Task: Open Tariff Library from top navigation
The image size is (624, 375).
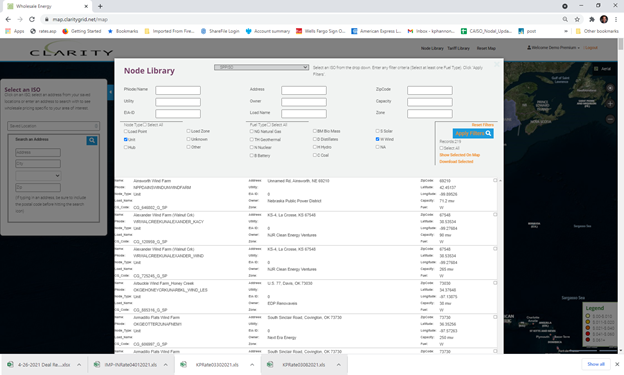Action: click(458, 48)
